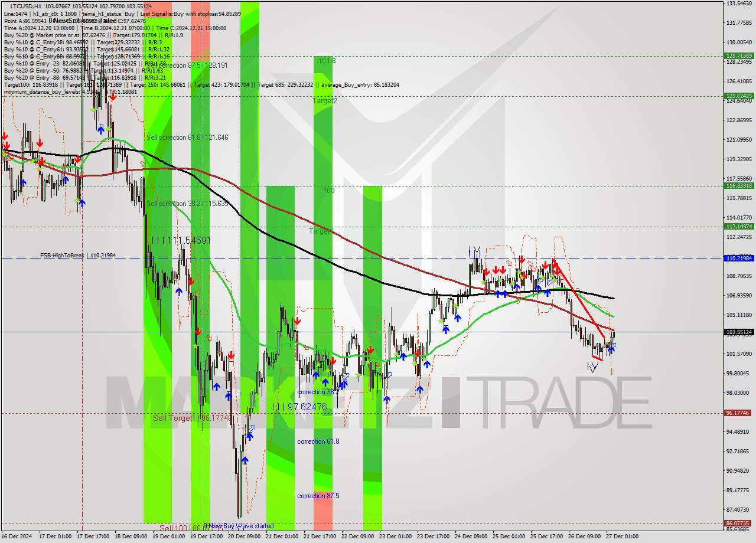Select the 'Sell correction 61.8 | 121.646' label
Image resolution: width=756 pixels, height=543 pixels.
[x=187, y=138]
